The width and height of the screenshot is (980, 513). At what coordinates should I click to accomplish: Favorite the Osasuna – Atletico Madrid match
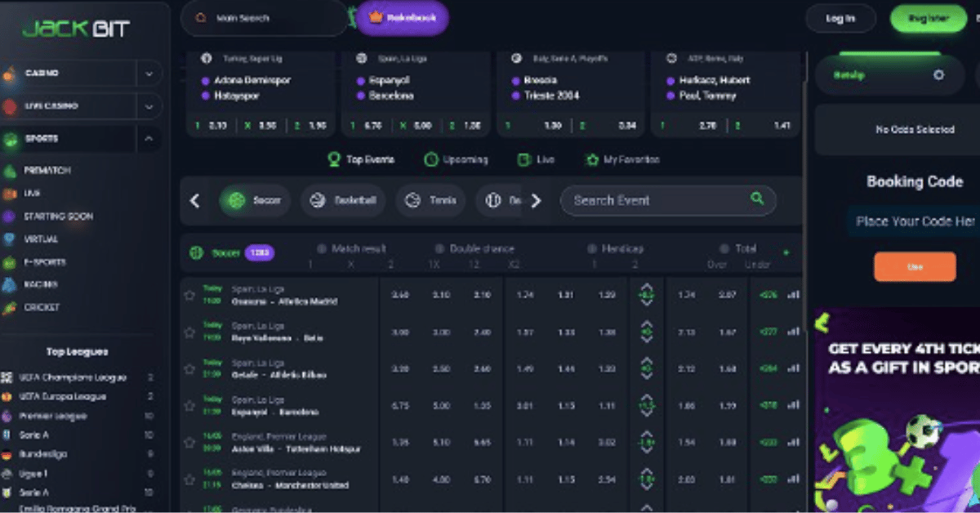[189, 296]
